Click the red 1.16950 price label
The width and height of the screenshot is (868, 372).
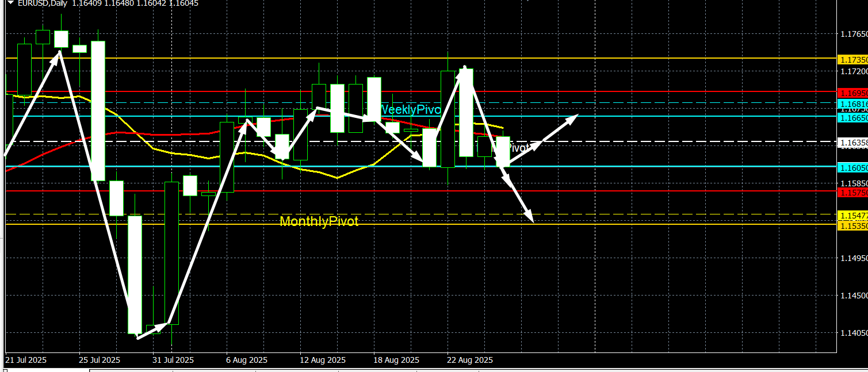click(x=854, y=93)
